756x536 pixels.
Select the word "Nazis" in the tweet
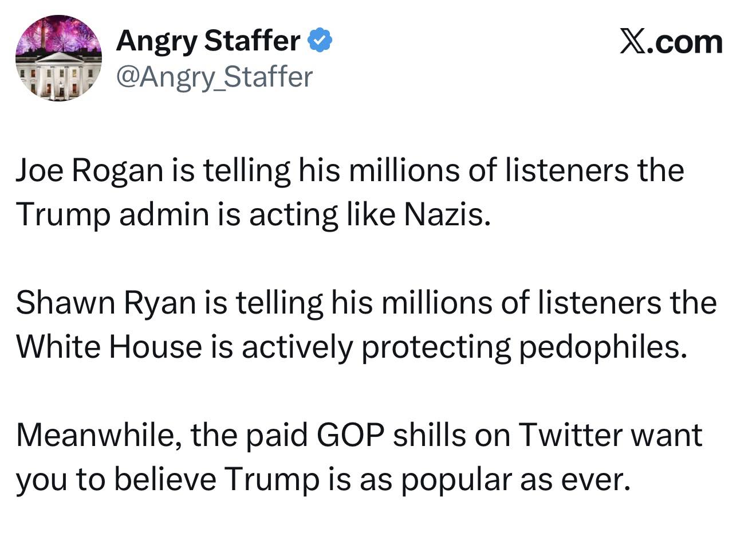click(x=447, y=215)
